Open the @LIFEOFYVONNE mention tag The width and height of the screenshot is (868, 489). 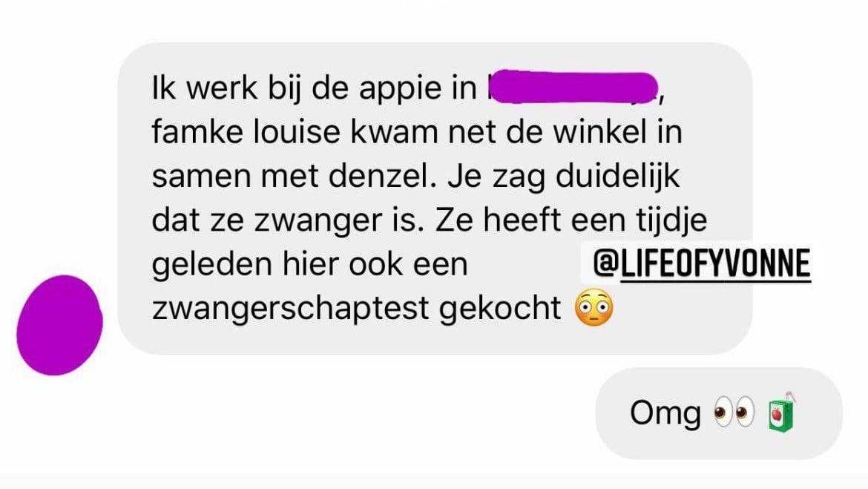[701, 263]
